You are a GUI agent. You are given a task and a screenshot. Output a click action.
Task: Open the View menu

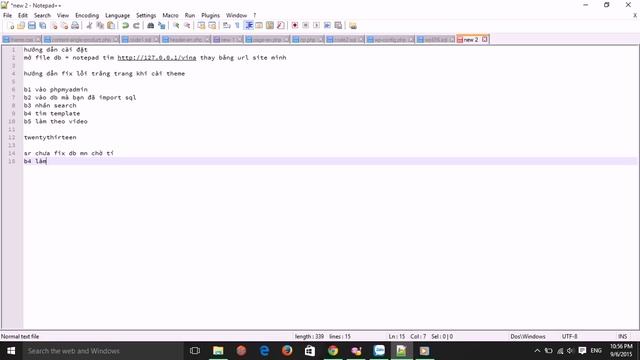coord(62,16)
